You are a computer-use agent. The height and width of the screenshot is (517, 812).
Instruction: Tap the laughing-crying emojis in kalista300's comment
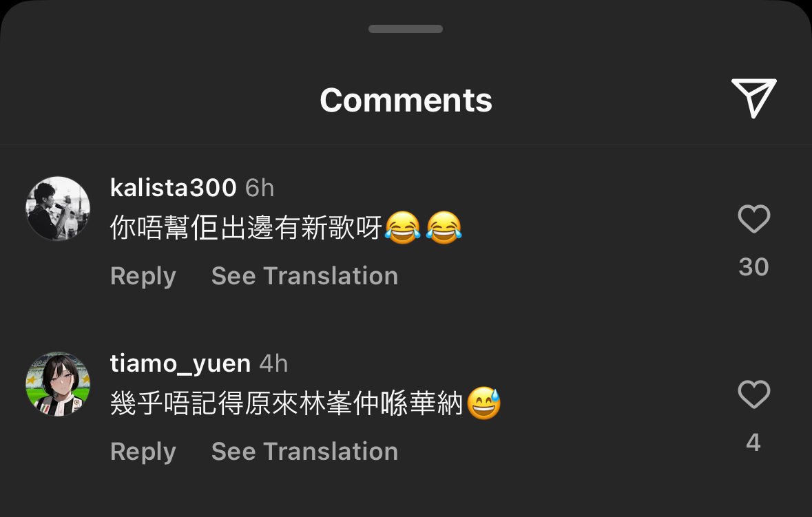click(423, 228)
